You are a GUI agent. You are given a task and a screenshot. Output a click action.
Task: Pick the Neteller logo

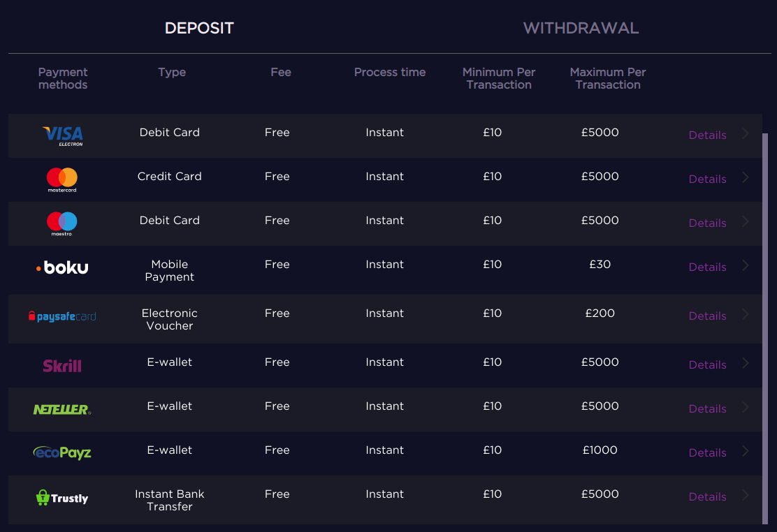coord(62,409)
